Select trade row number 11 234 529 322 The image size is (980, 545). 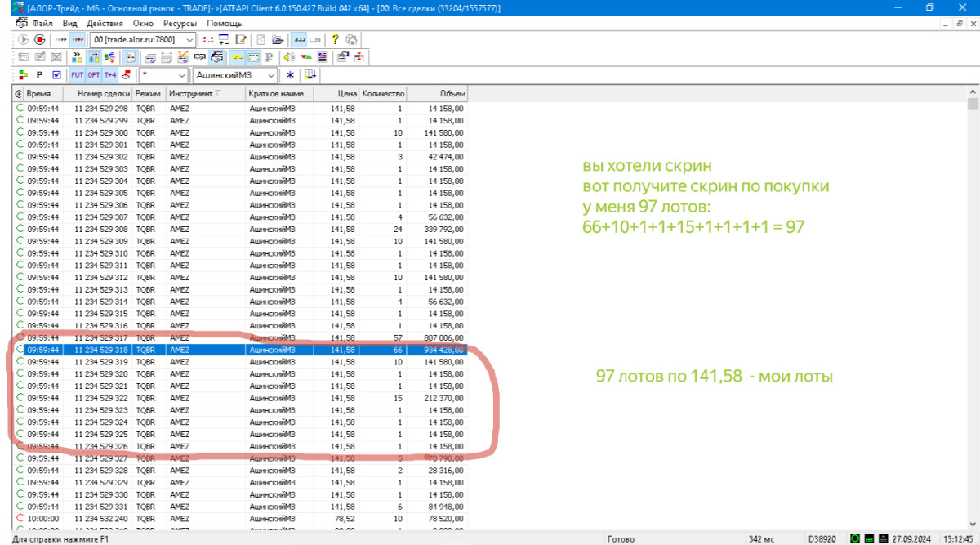click(x=101, y=398)
